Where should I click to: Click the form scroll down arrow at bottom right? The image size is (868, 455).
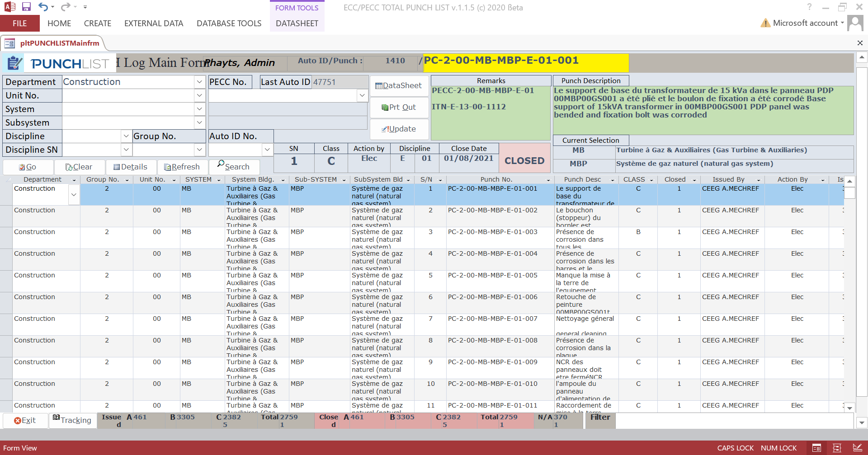pos(862,423)
